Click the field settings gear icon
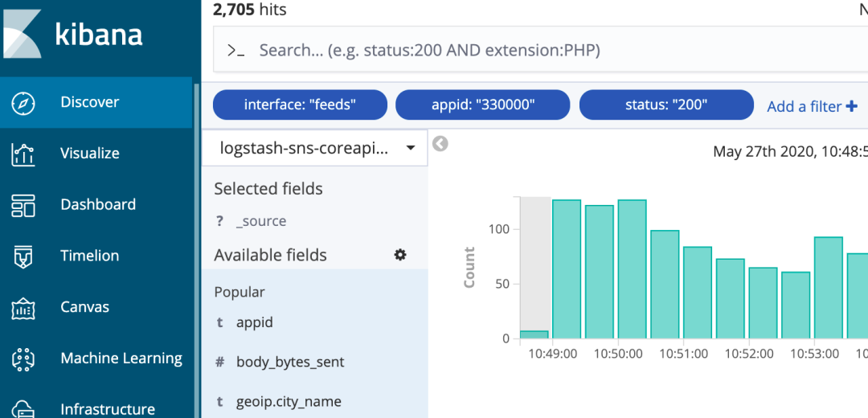The height and width of the screenshot is (418, 868). pyautogui.click(x=400, y=255)
